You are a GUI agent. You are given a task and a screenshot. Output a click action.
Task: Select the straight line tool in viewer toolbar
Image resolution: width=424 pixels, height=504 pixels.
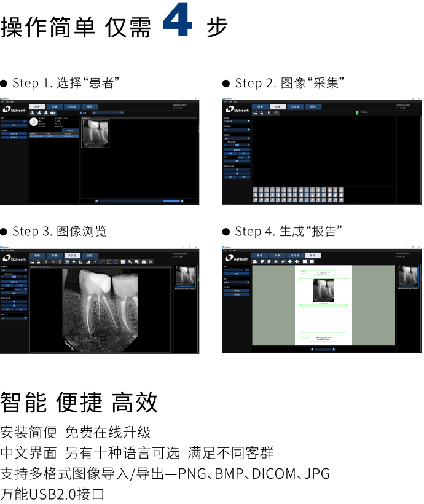(x=102, y=262)
